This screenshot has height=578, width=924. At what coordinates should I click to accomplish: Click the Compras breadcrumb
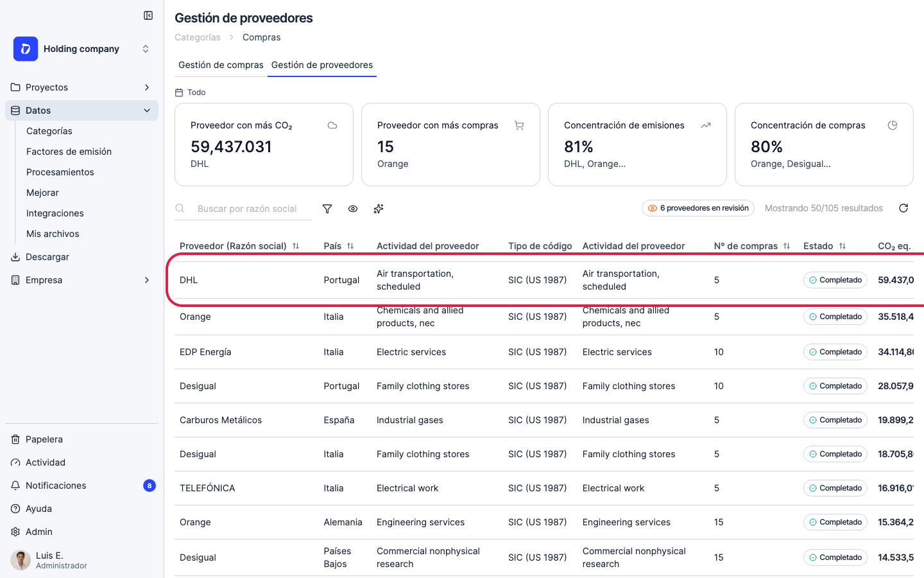[262, 37]
